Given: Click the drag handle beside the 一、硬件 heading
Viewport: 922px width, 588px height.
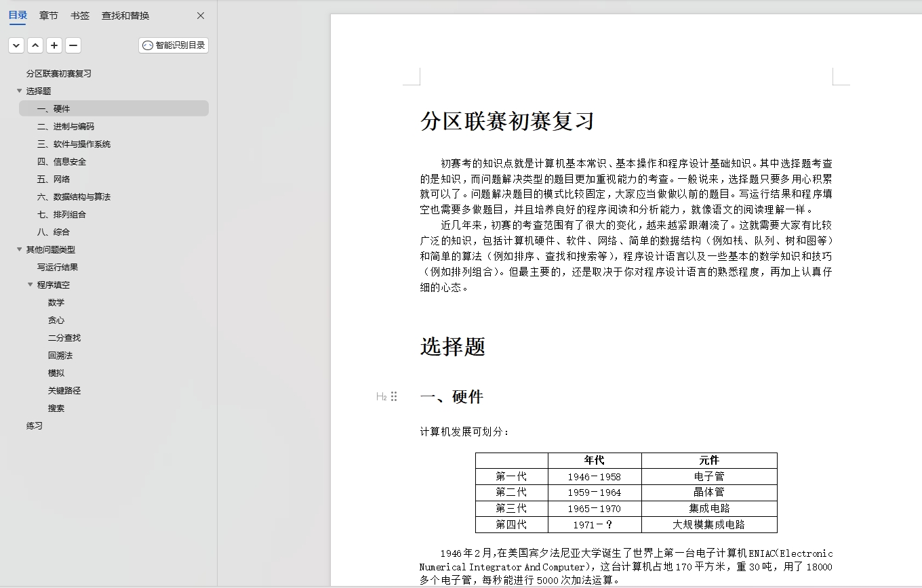Looking at the screenshot, I should (x=395, y=397).
